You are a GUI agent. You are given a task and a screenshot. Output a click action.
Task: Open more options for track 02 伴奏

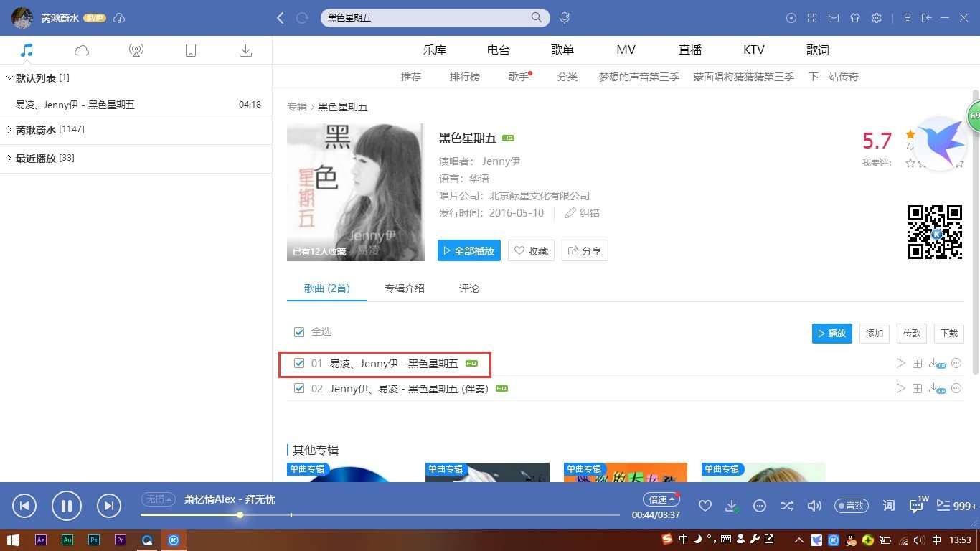click(956, 388)
